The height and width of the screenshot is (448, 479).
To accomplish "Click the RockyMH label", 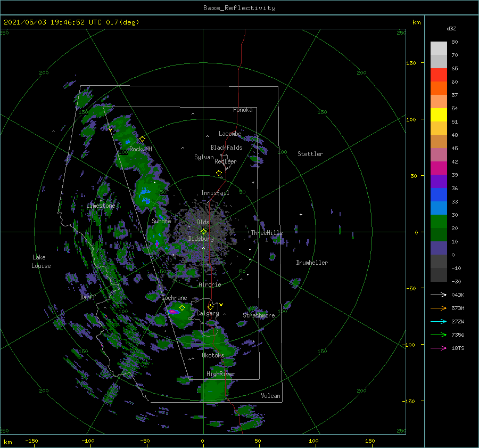I will (141, 149).
